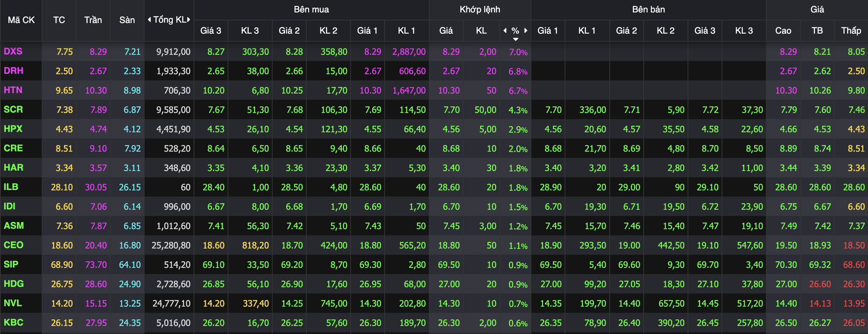The width and height of the screenshot is (868, 334).
Task: Click the Cao price column header
Action: click(x=783, y=31)
